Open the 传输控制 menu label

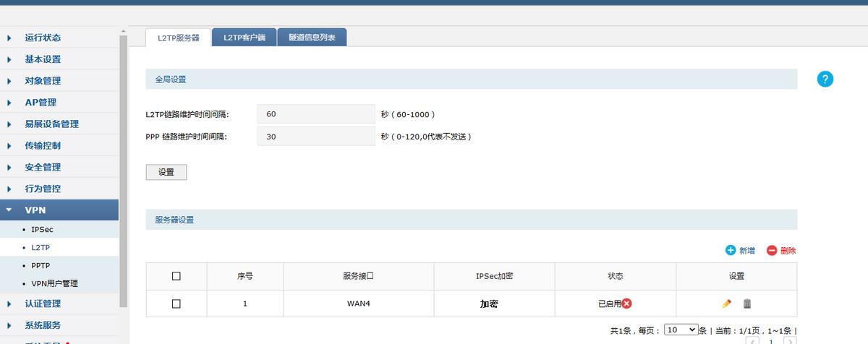tap(43, 145)
